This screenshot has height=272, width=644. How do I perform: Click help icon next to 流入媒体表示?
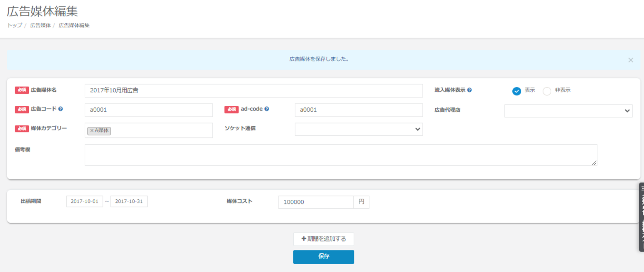point(469,90)
